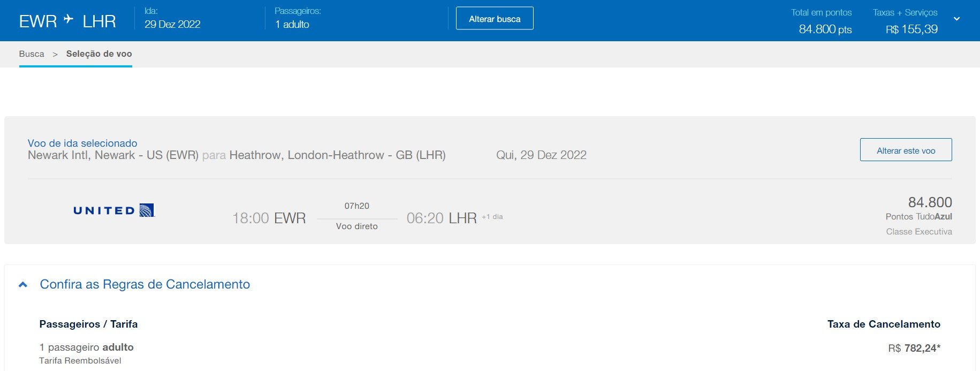Expand the header price details chevron
Image resolution: width=980 pixels, height=371 pixels.
(x=956, y=19)
